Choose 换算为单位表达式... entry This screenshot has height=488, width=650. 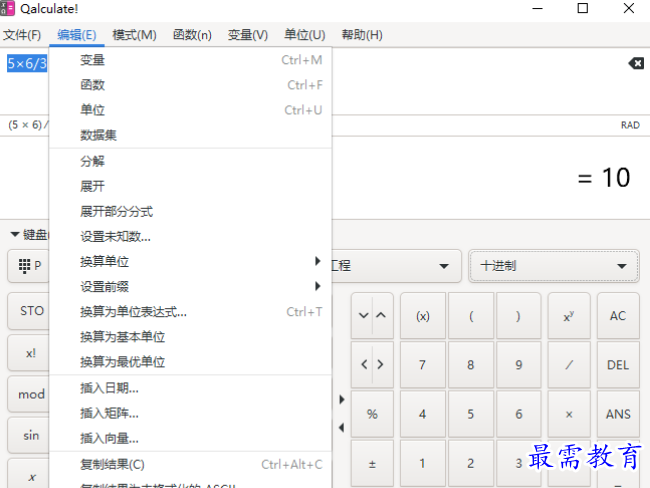[191, 312]
